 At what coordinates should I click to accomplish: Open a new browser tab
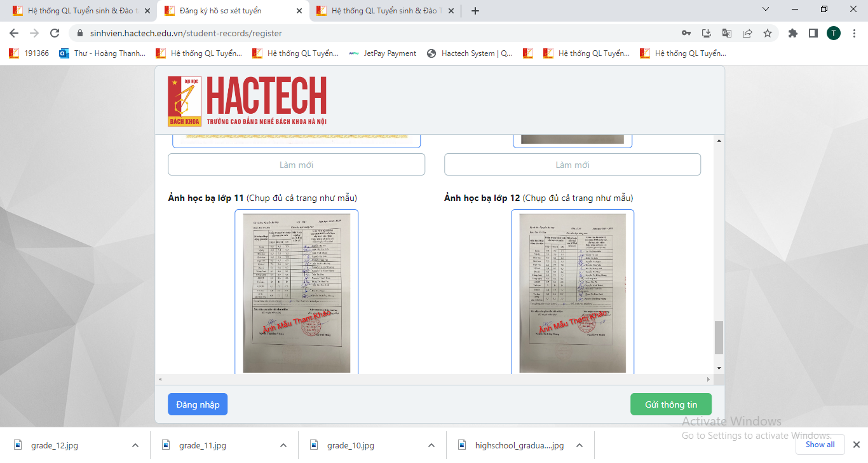tap(475, 11)
